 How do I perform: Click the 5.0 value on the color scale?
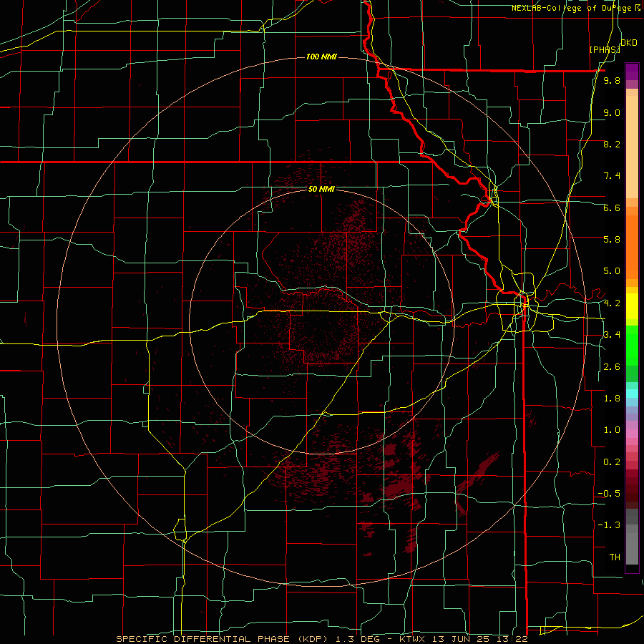[x=612, y=271]
